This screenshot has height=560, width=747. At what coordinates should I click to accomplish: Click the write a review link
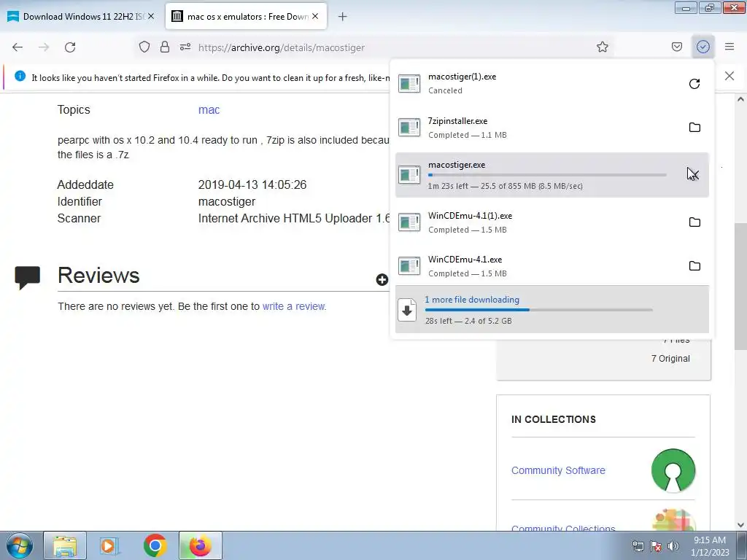tap(293, 306)
